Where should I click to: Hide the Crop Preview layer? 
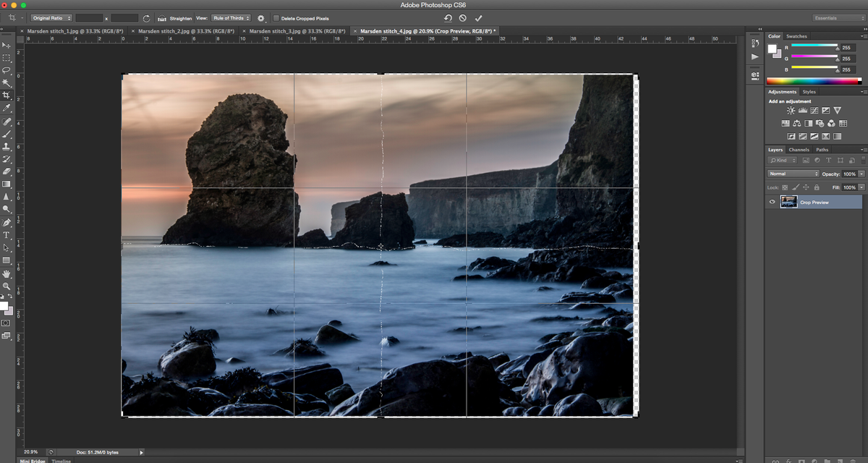[773, 202]
